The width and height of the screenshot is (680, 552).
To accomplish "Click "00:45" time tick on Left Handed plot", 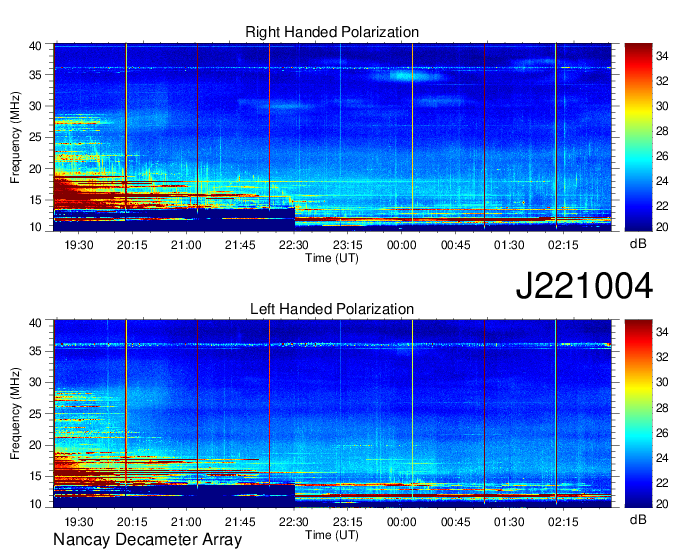I will pyautogui.click(x=455, y=522).
